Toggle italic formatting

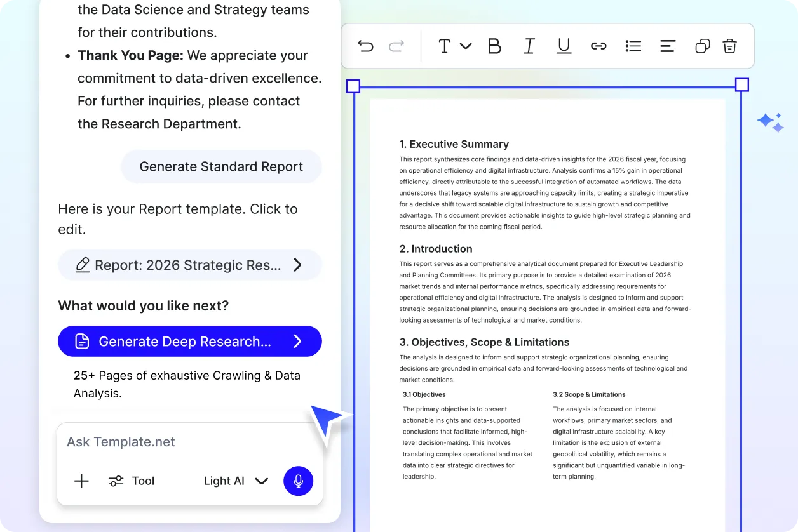click(x=529, y=46)
